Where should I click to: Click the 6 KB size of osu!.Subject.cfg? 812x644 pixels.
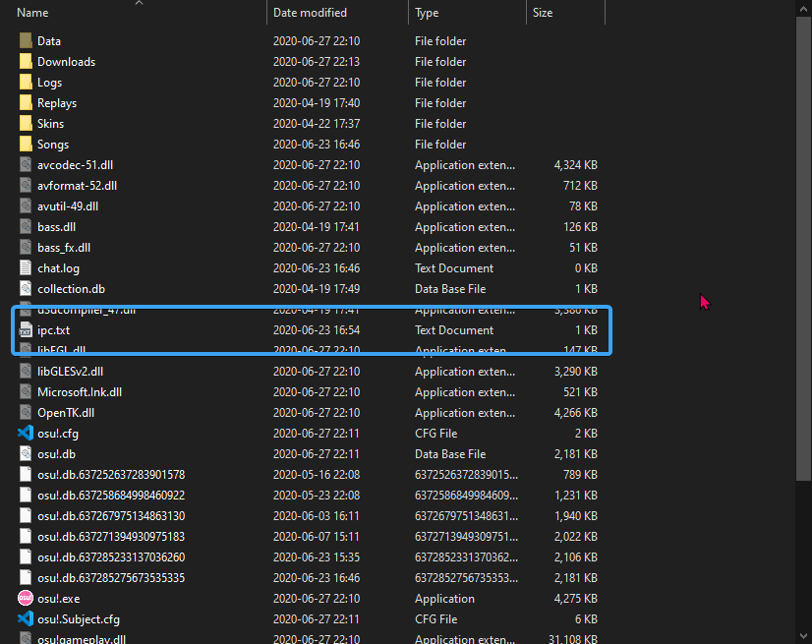(x=586, y=619)
